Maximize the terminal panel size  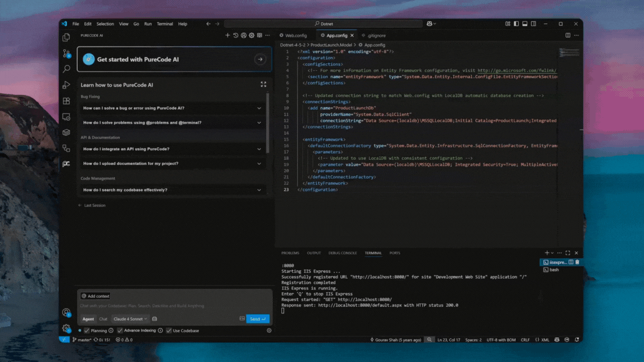(x=567, y=253)
